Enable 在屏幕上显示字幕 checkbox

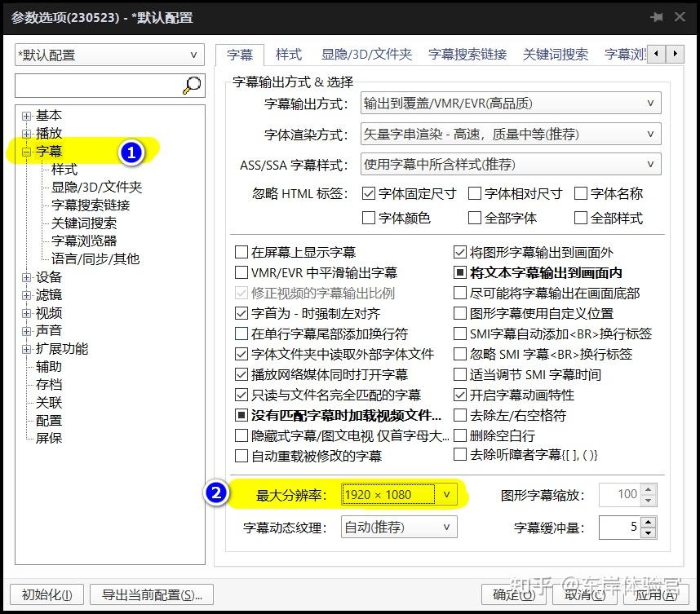(241, 251)
